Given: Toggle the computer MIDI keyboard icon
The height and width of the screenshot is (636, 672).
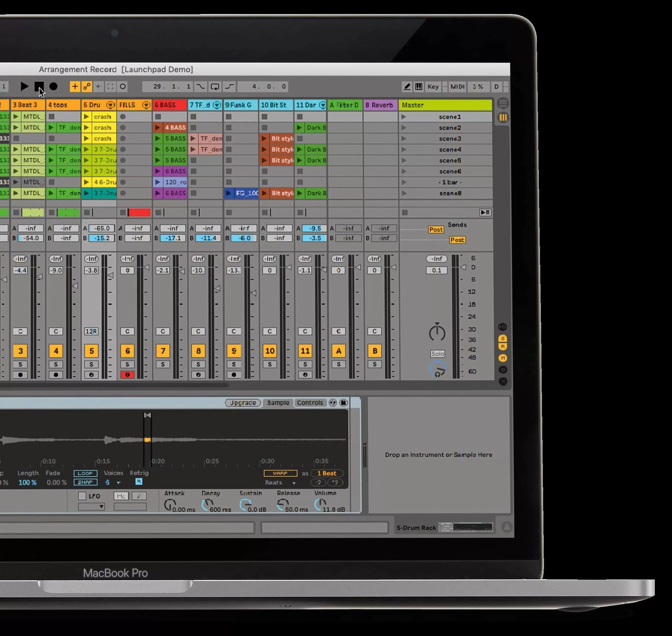Looking at the screenshot, I should point(419,86).
